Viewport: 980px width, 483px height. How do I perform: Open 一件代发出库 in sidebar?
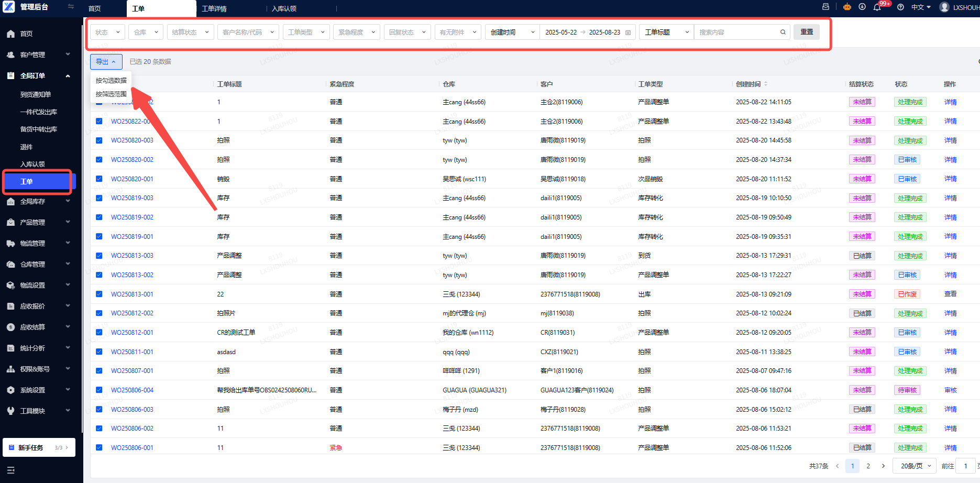coord(39,112)
